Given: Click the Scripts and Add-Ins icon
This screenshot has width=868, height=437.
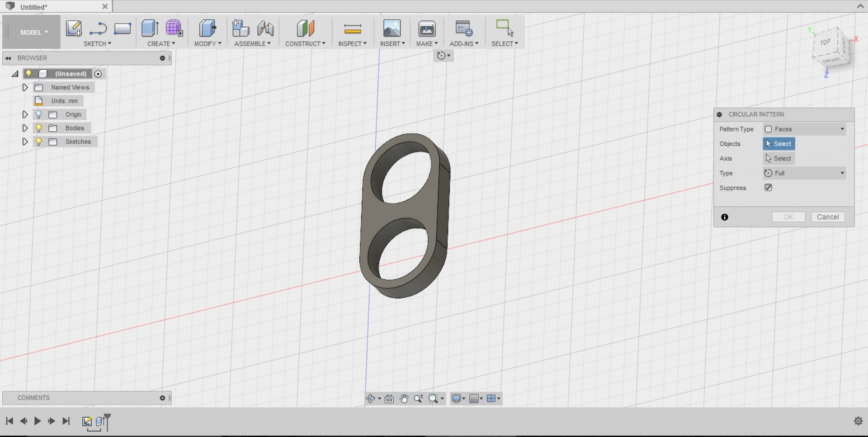Looking at the screenshot, I should 464,28.
